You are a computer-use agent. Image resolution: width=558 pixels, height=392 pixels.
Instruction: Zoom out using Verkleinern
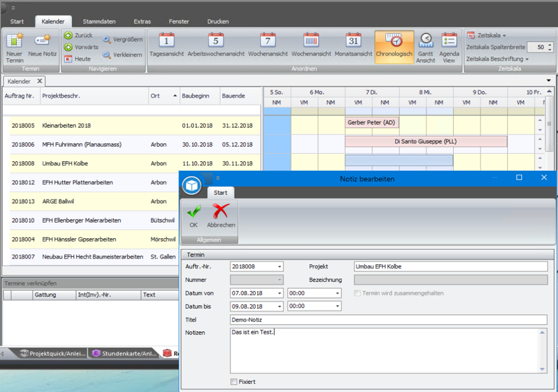(123, 55)
